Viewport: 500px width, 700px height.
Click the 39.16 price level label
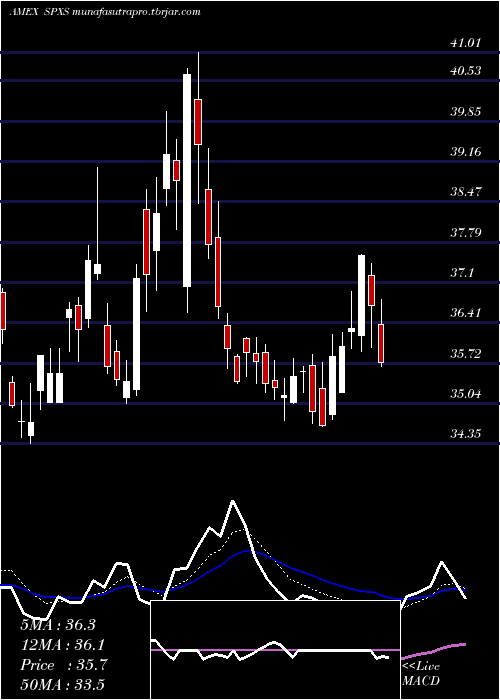point(466,152)
